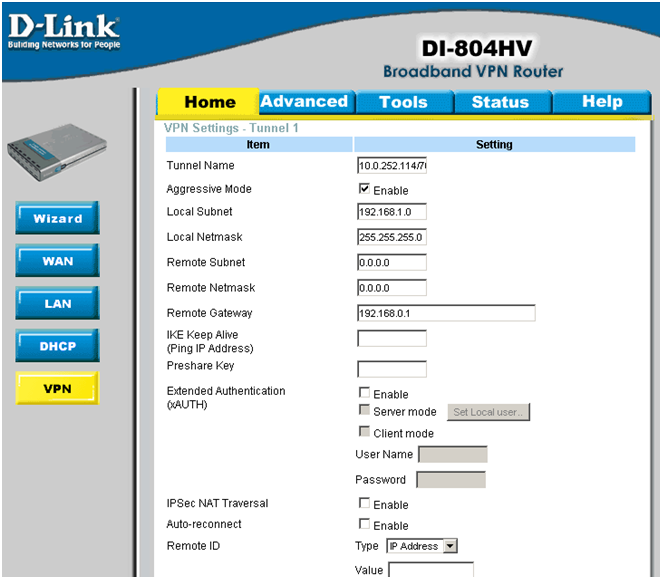Click the Broadband VPN Router subtitle
Image resolution: width=662 pixels, height=579 pixels.
coord(473,71)
